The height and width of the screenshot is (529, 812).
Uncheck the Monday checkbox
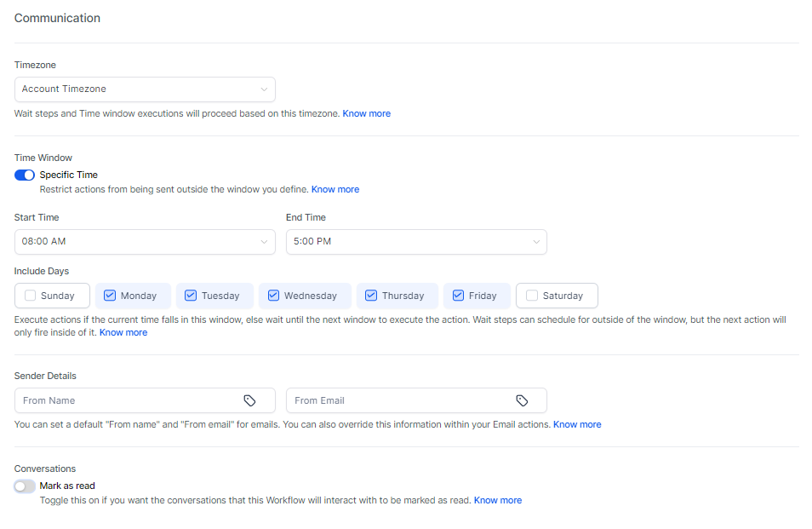(x=109, y=296)
